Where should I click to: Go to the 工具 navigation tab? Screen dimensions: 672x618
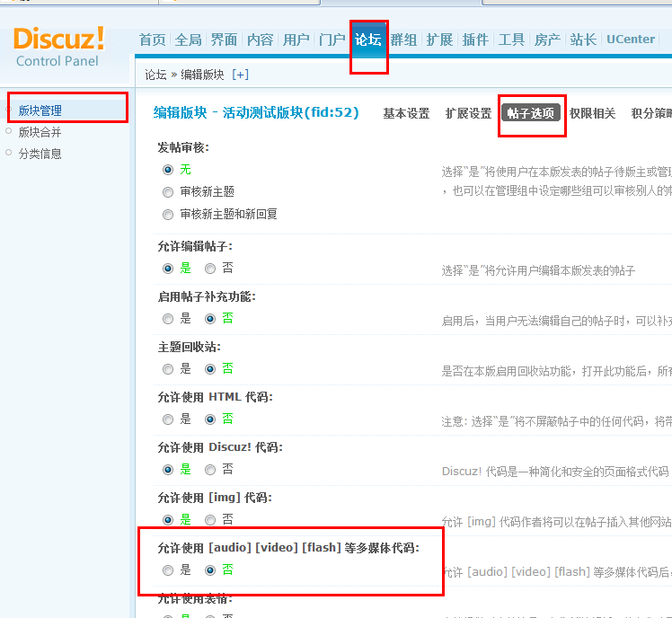512,40
